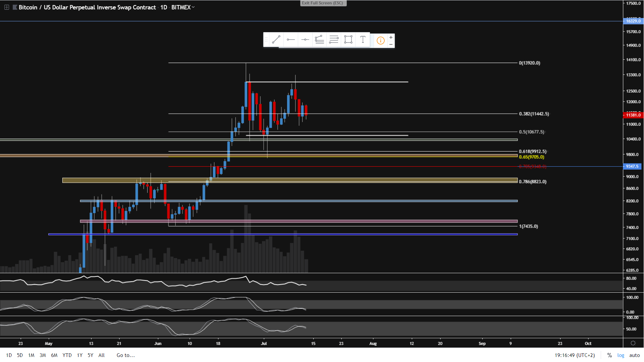Select the Horizontal Ray tool
Image resolution: width=644 pixels, height=362 pixels.
point(290,40)
